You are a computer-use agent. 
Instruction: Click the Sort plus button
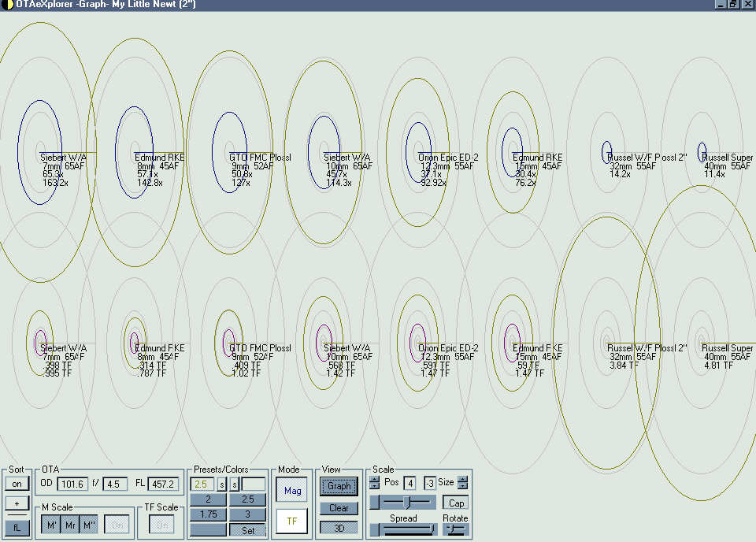pos(17,503)
